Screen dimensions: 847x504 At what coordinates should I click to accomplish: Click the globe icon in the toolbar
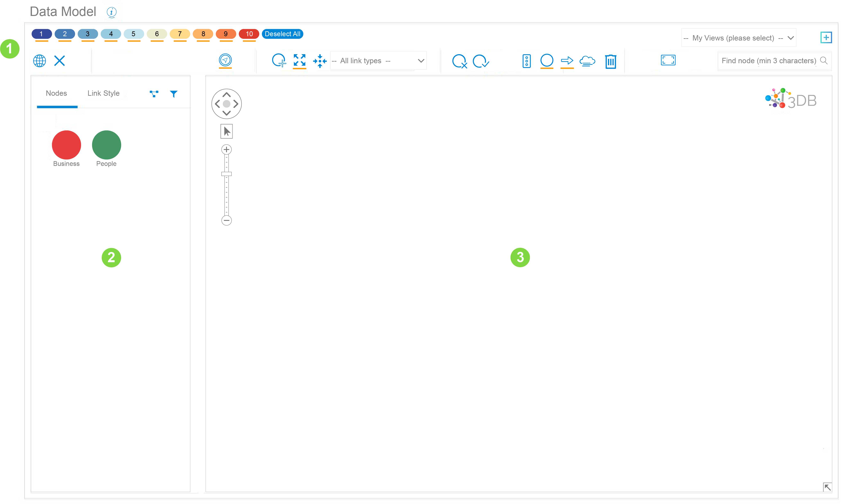(x=39, y=61)
